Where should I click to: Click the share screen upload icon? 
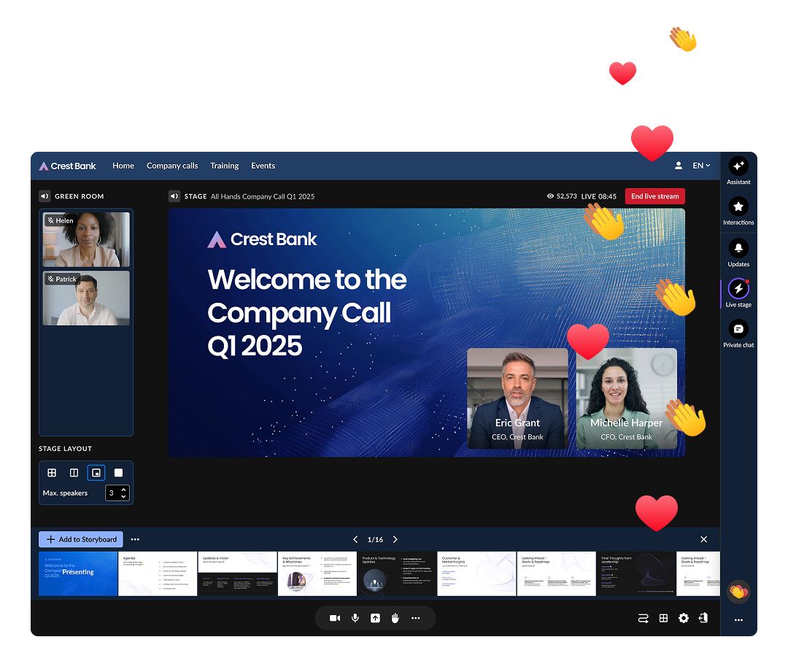click(375, 618)
